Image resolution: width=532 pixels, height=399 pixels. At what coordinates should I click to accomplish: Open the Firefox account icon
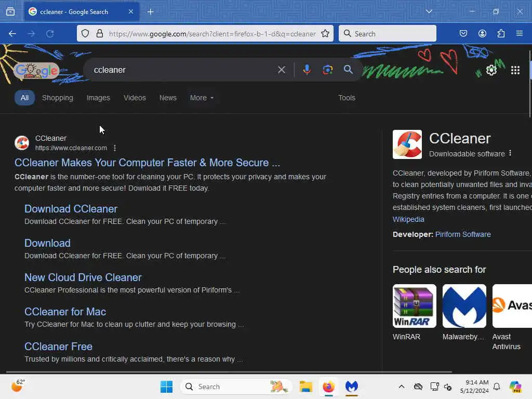click(482, 33)
